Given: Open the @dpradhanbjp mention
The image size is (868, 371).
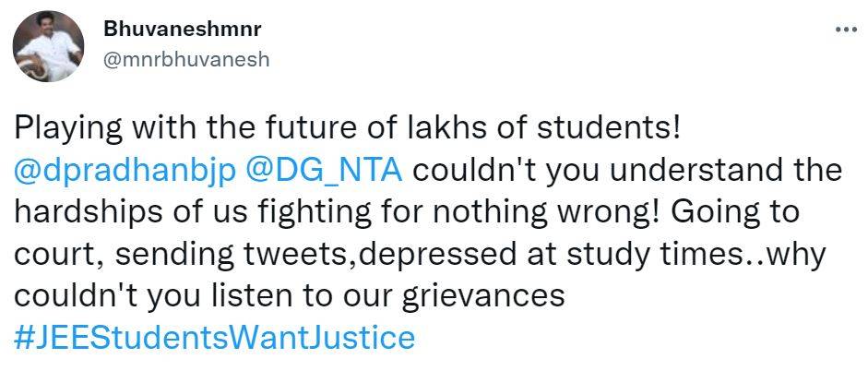Looking at the screenshot, I should click(x=126, y=171).
